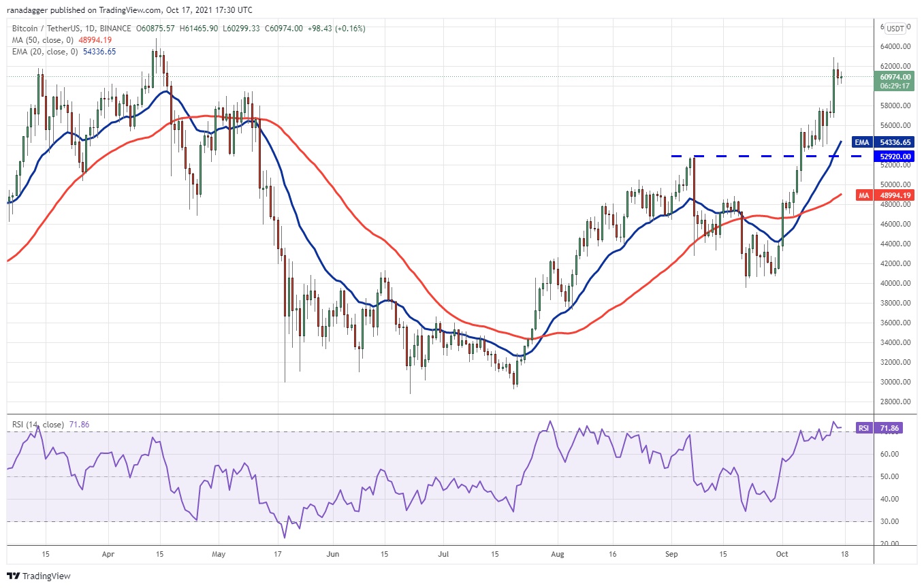Click the blue EMA badge on price axis
The height and width of the screenshot is (588, 924).
[862, 142]
